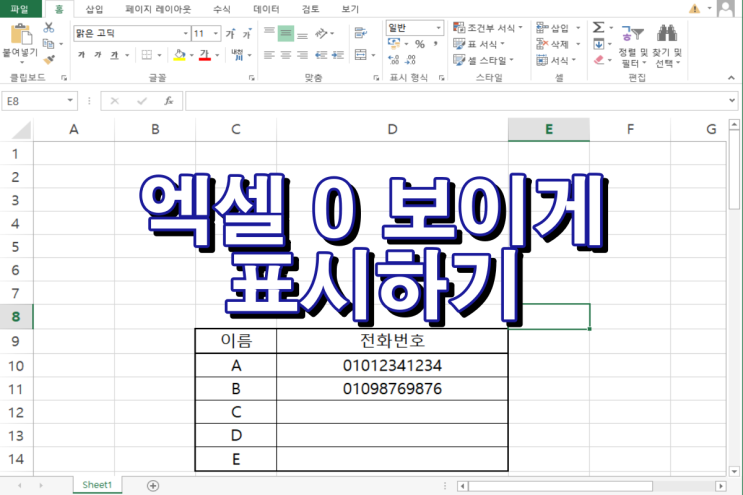Switch to 페이지 레이아웃 tab
Viewport: 743px width, 495px height.
click(158, 9)
